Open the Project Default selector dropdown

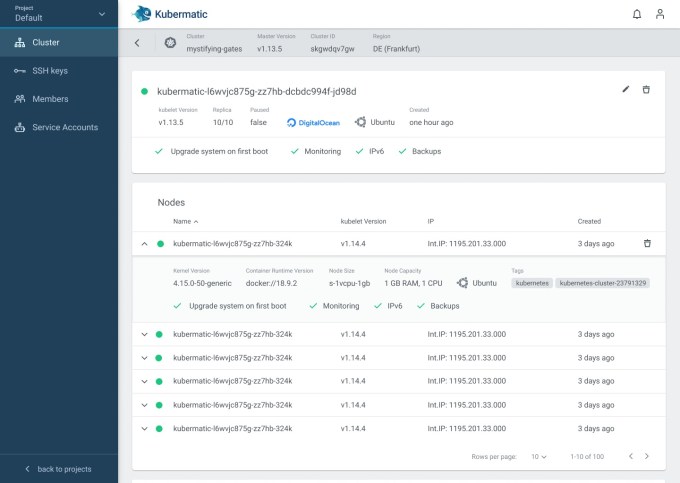coord(59,14)
